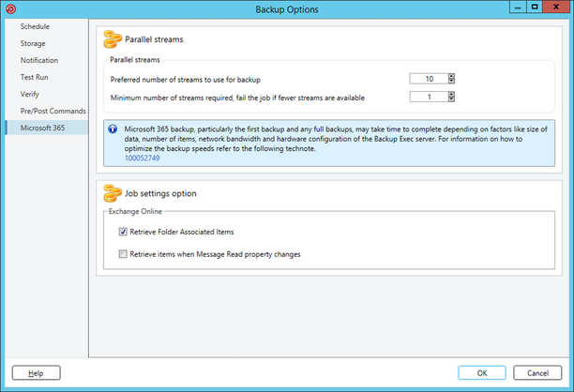Increase the minimum number of streams

pos(451,94)
